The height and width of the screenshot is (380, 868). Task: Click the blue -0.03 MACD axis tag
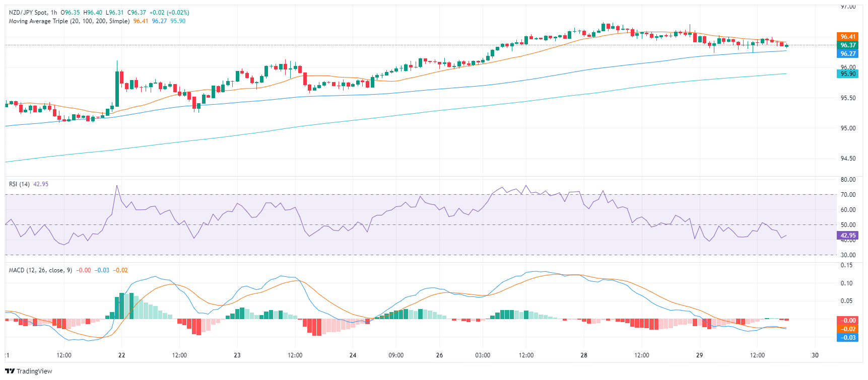click(848, 338)
